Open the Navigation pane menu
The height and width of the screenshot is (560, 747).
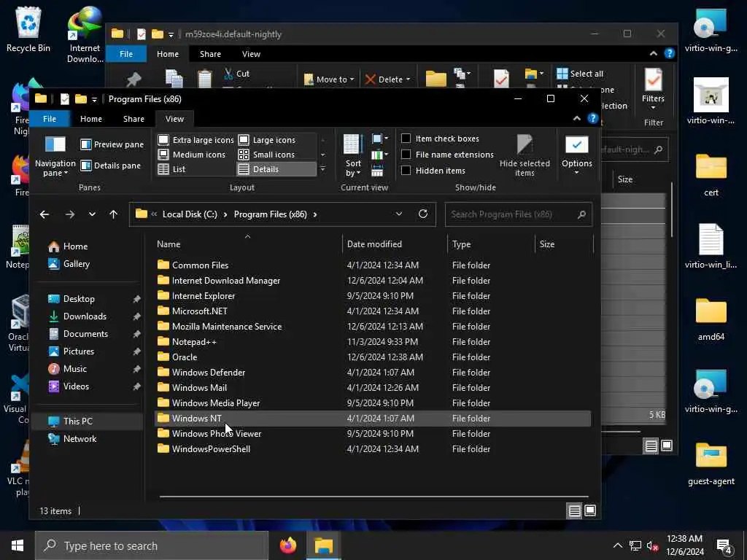pos(55,156)
